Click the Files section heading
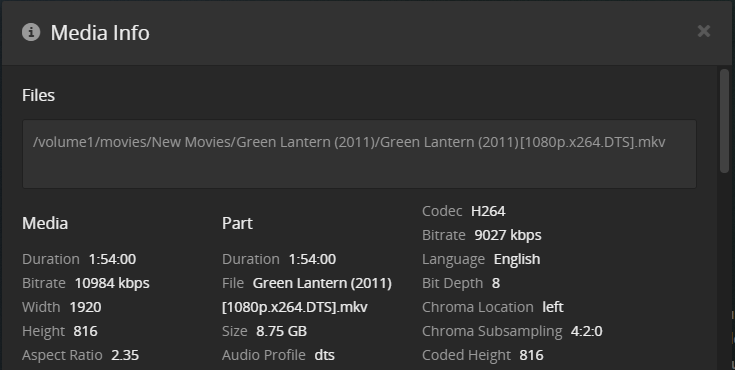The image size is (735, 370). (x=38, y=95)
